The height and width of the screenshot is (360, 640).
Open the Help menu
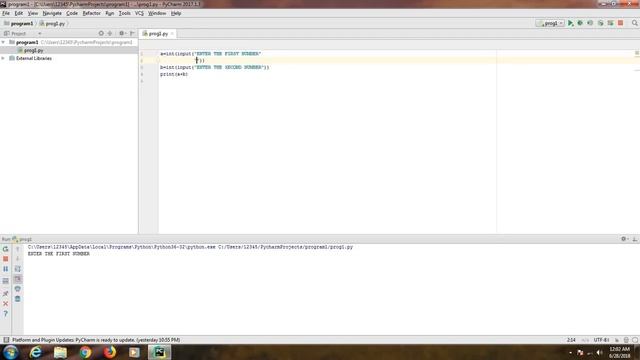(x=176, y=13)
